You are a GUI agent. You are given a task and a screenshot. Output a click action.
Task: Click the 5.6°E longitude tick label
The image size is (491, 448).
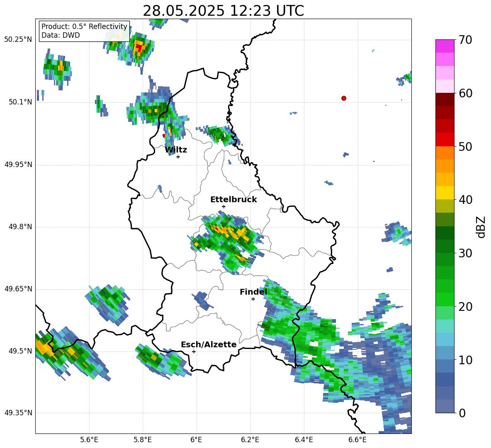[89, 440]
